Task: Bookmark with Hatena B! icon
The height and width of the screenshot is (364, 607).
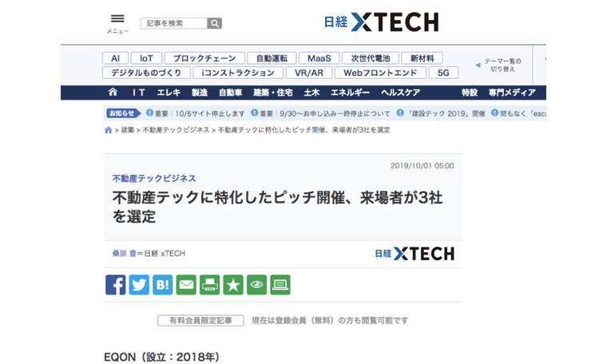Action: (162, 284)
